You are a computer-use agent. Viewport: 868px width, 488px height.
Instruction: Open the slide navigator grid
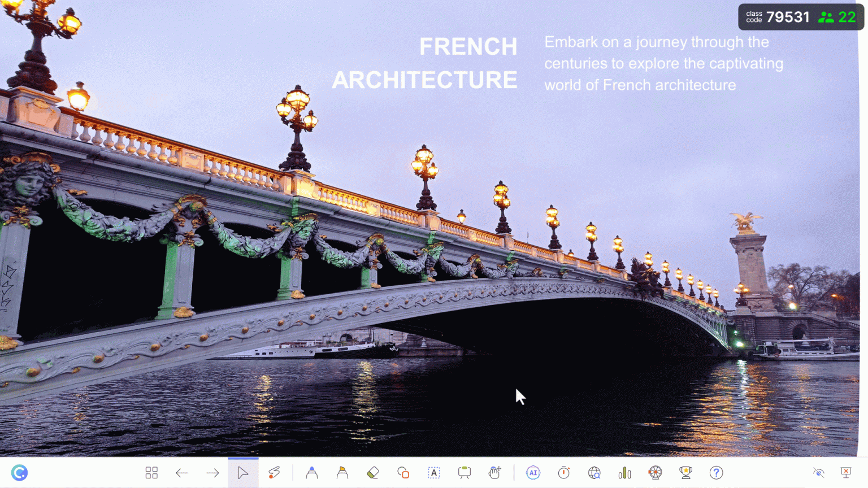151,473
